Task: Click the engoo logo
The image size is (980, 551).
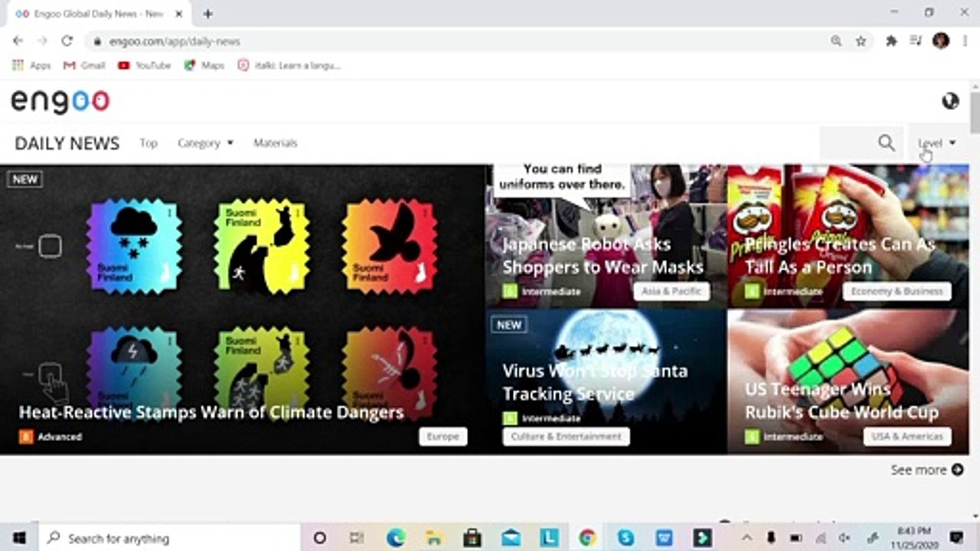Action: 60,101
